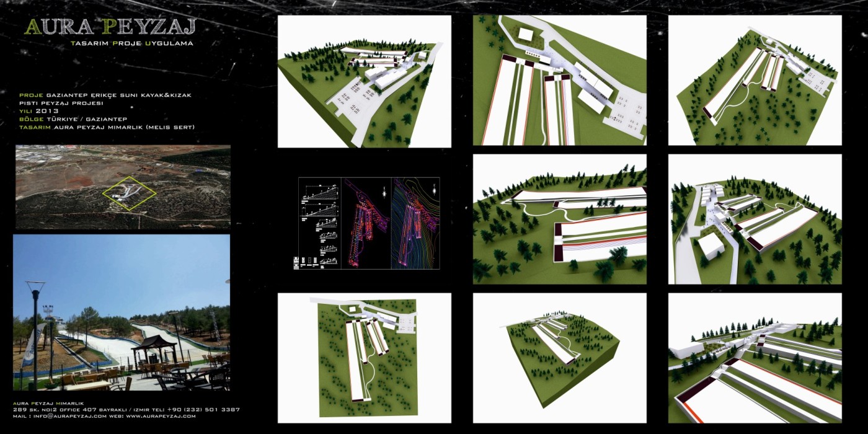Click the Bölge Türkiye / Gaziantep text

(73, 119)
